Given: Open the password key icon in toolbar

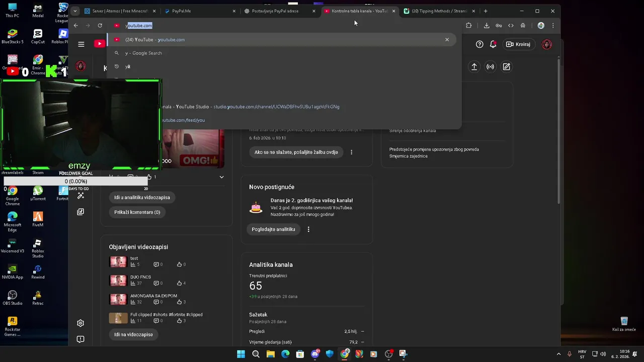Looking at the screenshot, I should [x=499, y=25].
